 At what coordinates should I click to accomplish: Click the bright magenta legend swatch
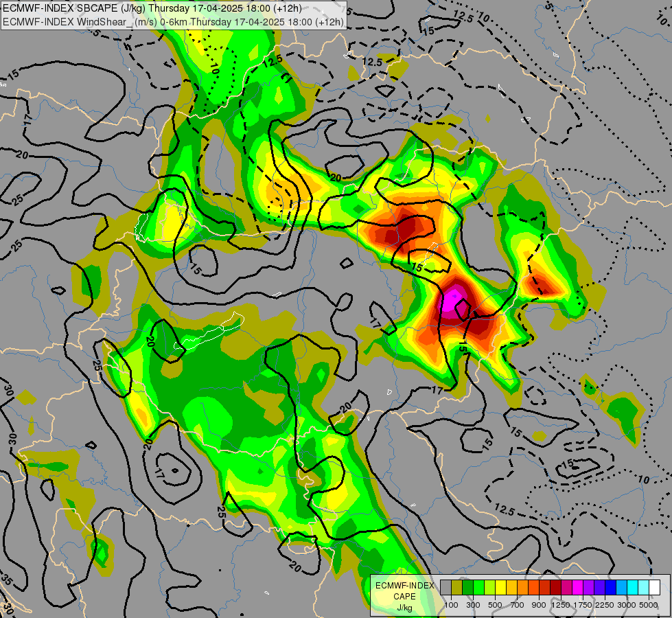click(x=578, y=587)
